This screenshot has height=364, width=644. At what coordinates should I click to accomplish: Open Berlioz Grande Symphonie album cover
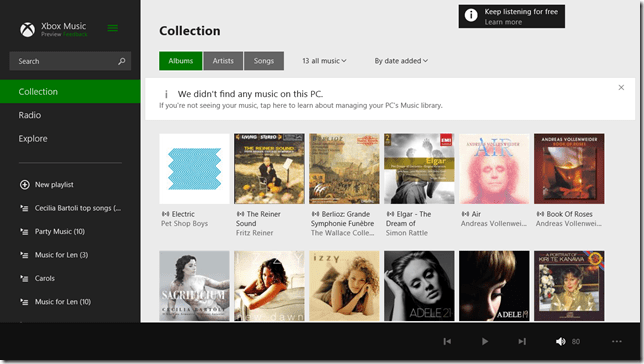[344, 168]
